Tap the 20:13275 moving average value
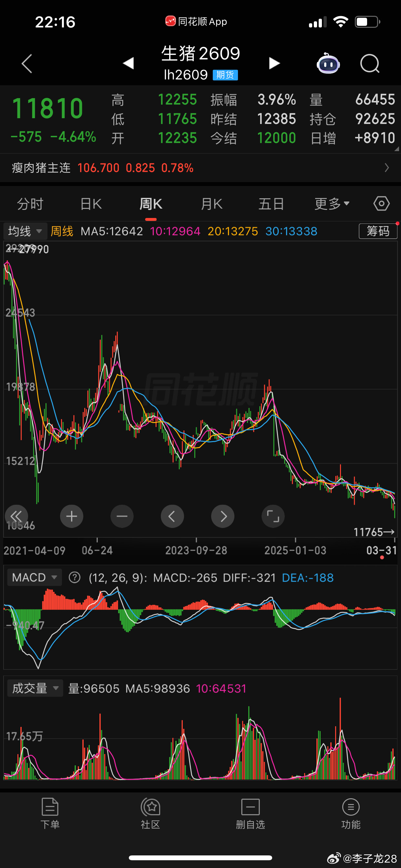401x868 pixels. 233,231
